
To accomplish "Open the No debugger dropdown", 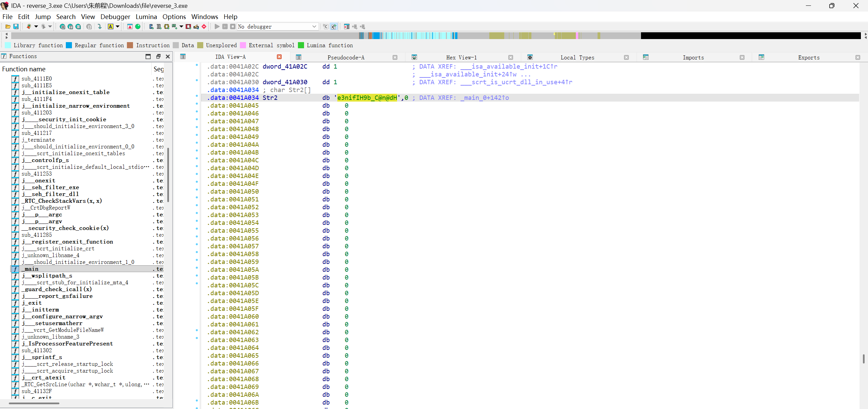I will pyautogui.click(x=314, y=26).
